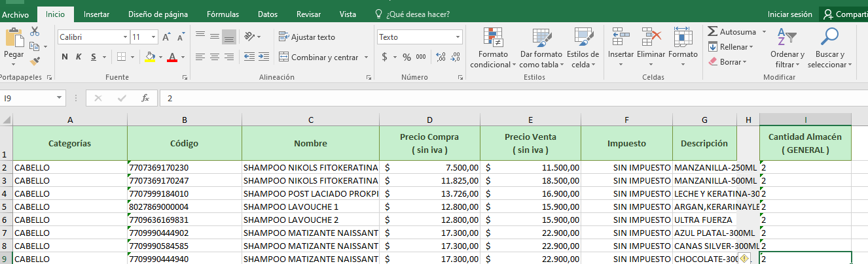The height and width of the screenshot is (264, 868).
Task: Decrease indent
Action: (x=249, y=57)
